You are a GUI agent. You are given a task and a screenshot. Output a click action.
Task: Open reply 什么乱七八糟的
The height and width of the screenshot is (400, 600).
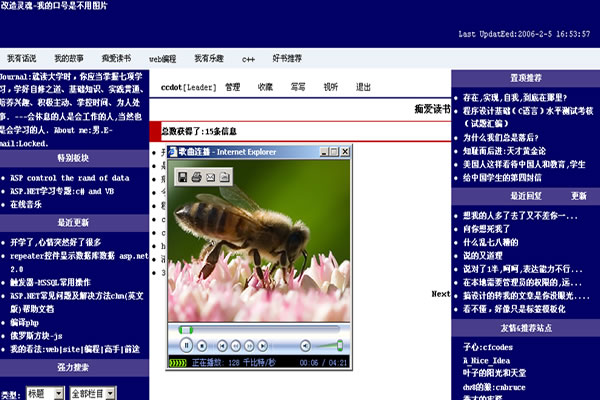tap(491, 242)
